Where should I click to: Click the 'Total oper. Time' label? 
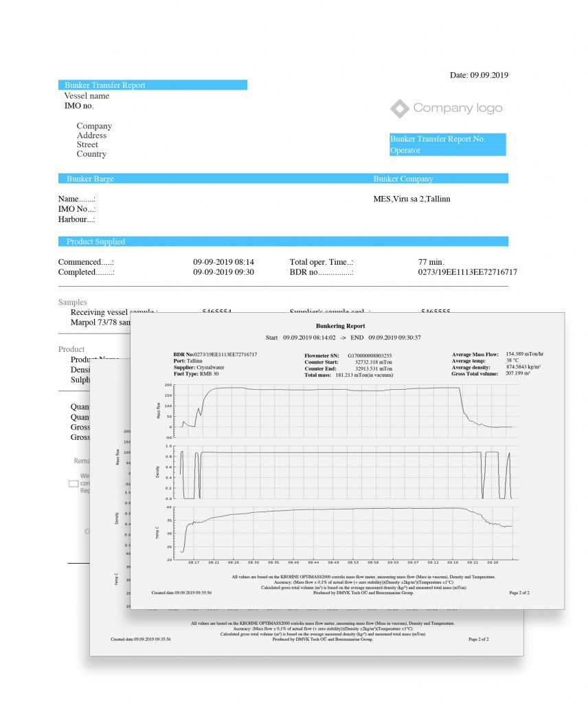[321, 262]
